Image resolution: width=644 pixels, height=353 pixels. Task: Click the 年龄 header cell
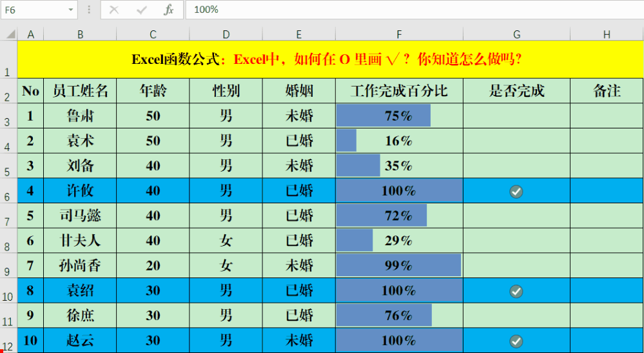(153, 91)
